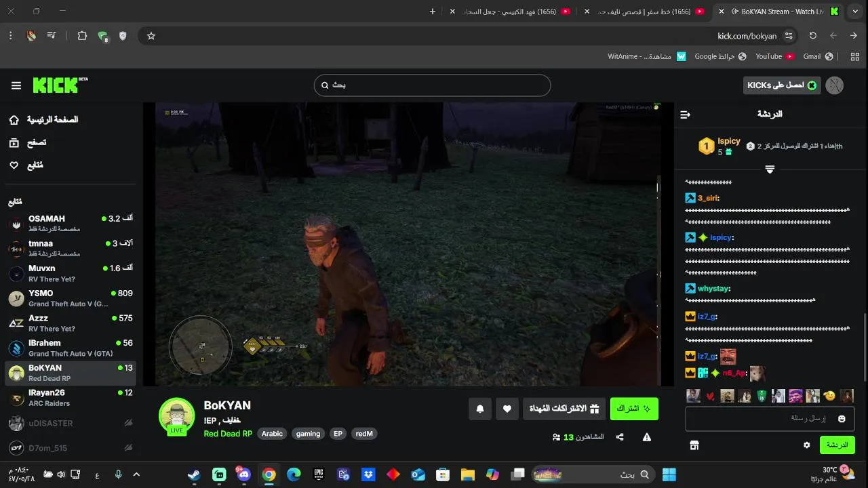This screenshot has width=868, height=488.
Task: Open the chat shop icon
Action: [694, 445]
